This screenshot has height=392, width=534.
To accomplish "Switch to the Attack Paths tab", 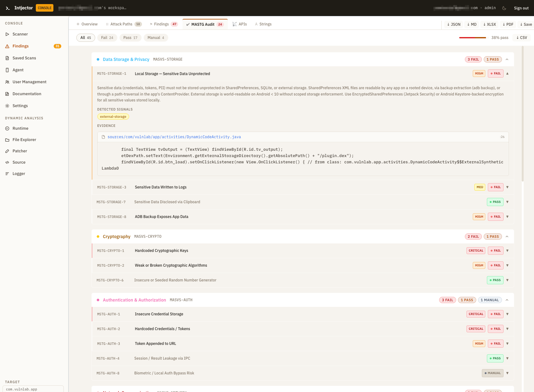I will pos(124,24).
